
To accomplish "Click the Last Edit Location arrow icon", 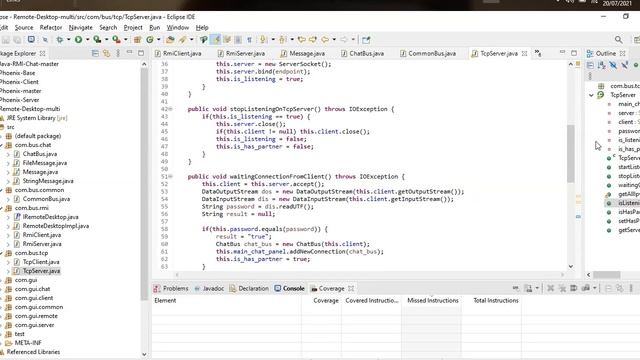I will tap(302, 40).
